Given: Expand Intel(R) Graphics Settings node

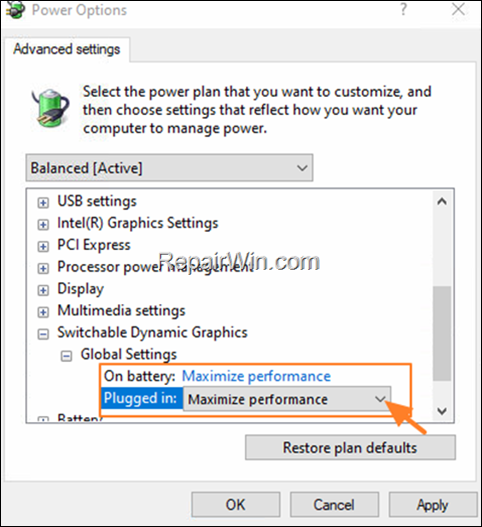Looking at the screenshot, I should click(43, 225).
